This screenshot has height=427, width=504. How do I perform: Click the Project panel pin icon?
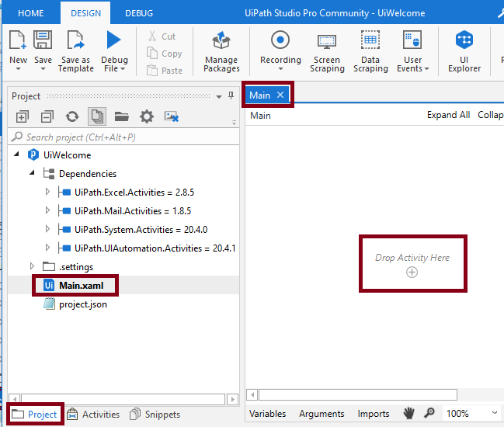coord(231,95)
